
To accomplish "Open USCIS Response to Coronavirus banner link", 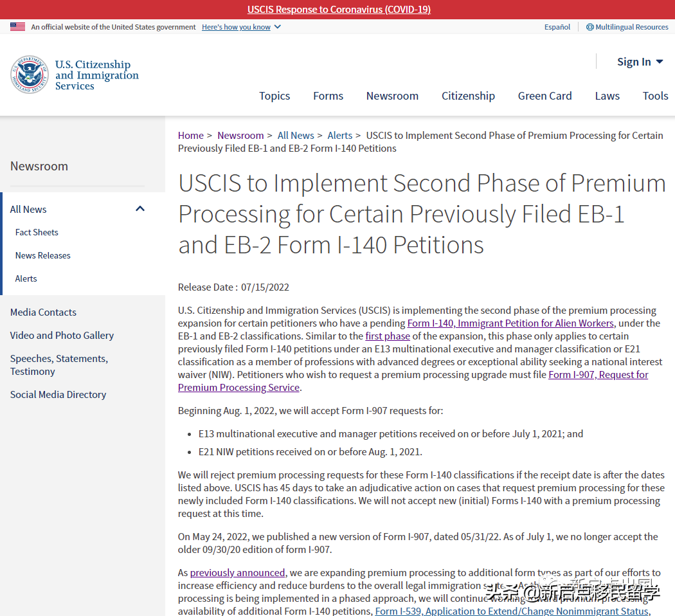I will coord(339,10).
